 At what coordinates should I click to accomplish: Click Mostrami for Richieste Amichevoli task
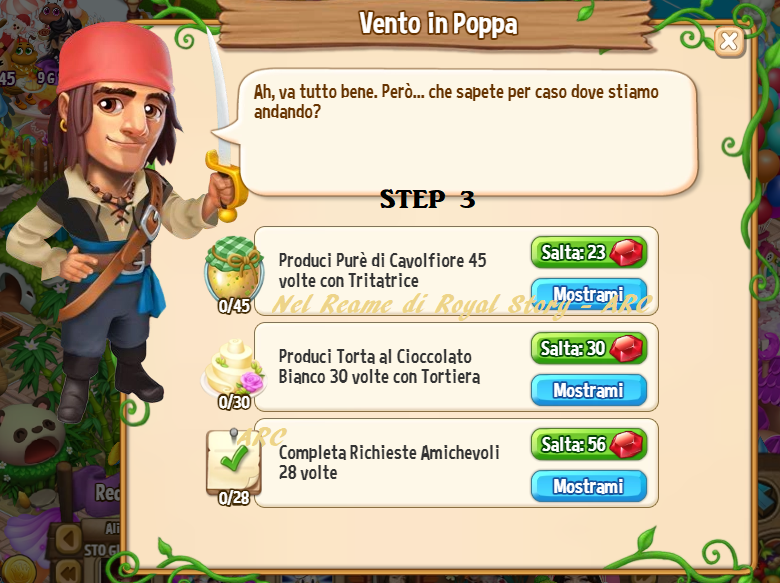pos(589,486)
